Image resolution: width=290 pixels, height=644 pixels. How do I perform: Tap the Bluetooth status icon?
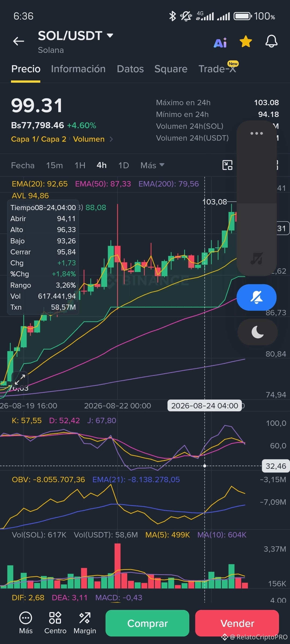(172, 16)
